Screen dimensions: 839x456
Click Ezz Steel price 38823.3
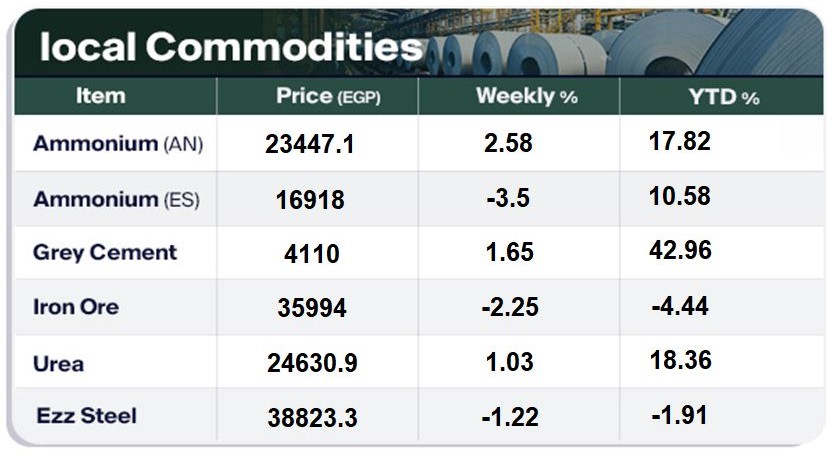point(312,418)
